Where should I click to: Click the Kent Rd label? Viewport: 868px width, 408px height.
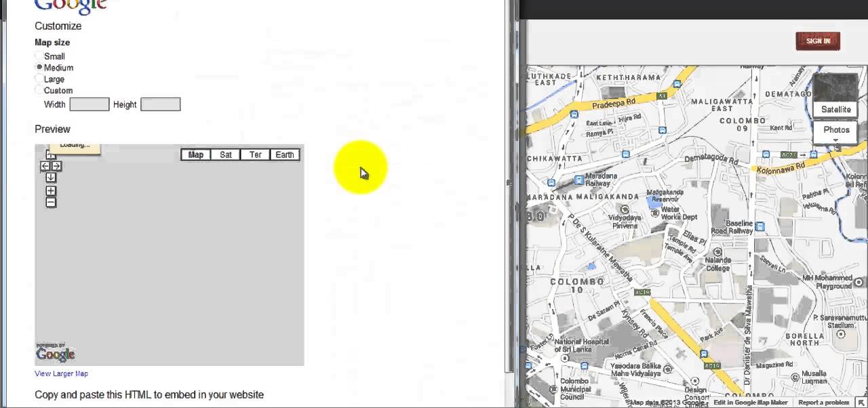click(x=781, y=127)
